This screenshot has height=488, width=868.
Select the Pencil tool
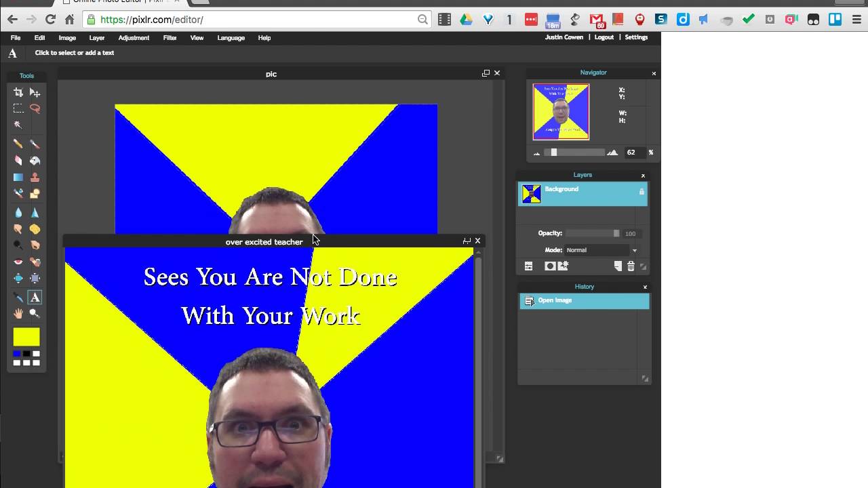[x=18, y=144]
